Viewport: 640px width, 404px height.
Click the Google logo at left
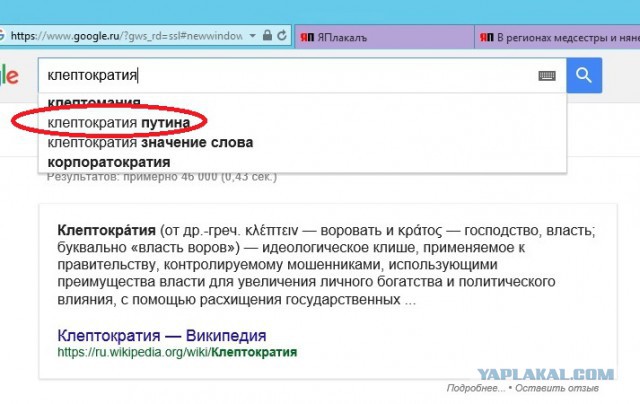coord(9,76)
